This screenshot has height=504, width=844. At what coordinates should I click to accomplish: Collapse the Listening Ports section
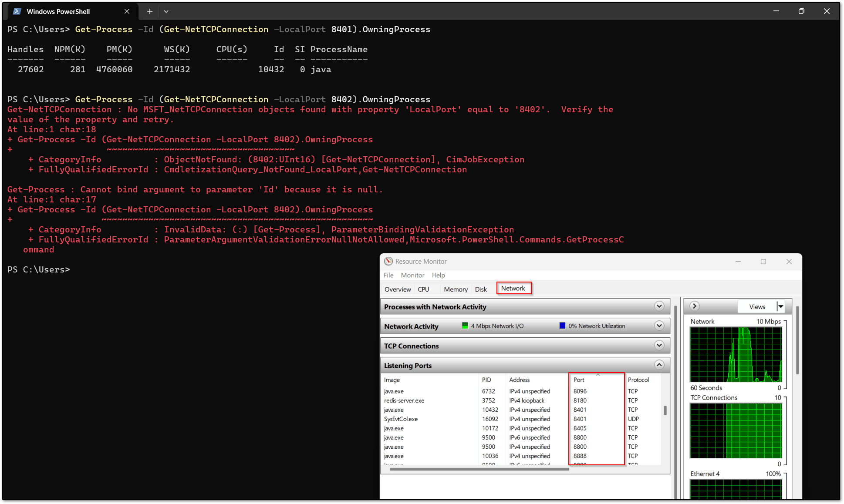(659, 365)
